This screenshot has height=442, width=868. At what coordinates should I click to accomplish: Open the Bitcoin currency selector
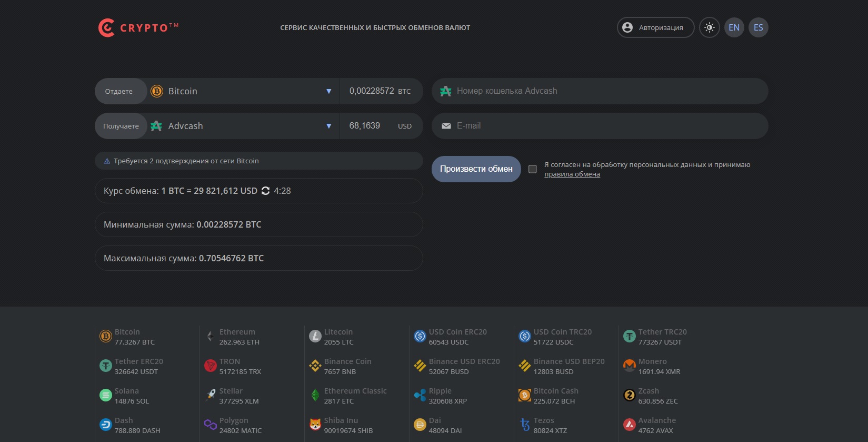point(243,91)
